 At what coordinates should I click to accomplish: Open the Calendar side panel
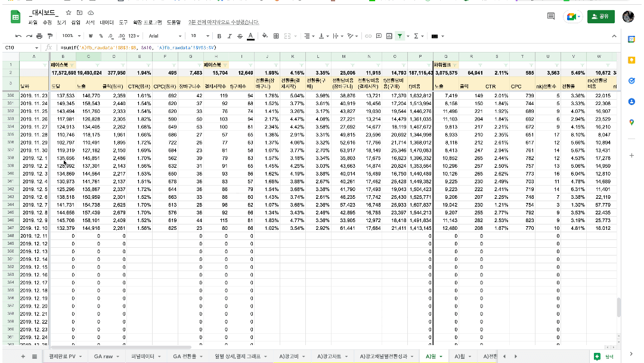click(x=631, y=39)
